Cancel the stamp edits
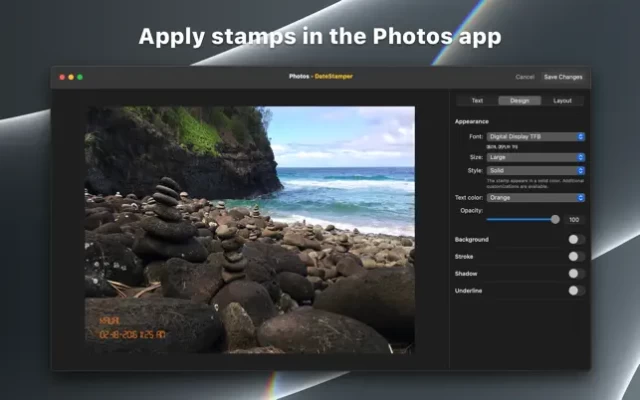This screenshot has height=400, width=640. pos(524,77)
